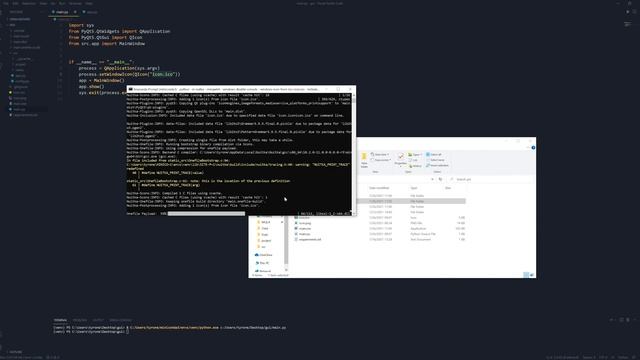
Task: Open the Selection menu in VS Code
Action: tap(29, 3)
